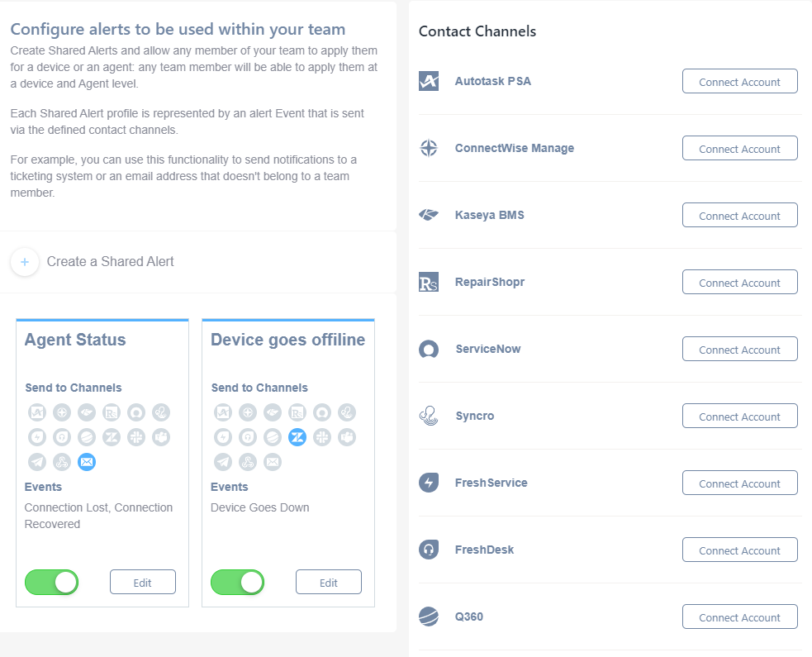Screen dimensions: 812x657
Task: Toggle RepairShopr icon in Device goes offline card
Action: click(297, 412)
